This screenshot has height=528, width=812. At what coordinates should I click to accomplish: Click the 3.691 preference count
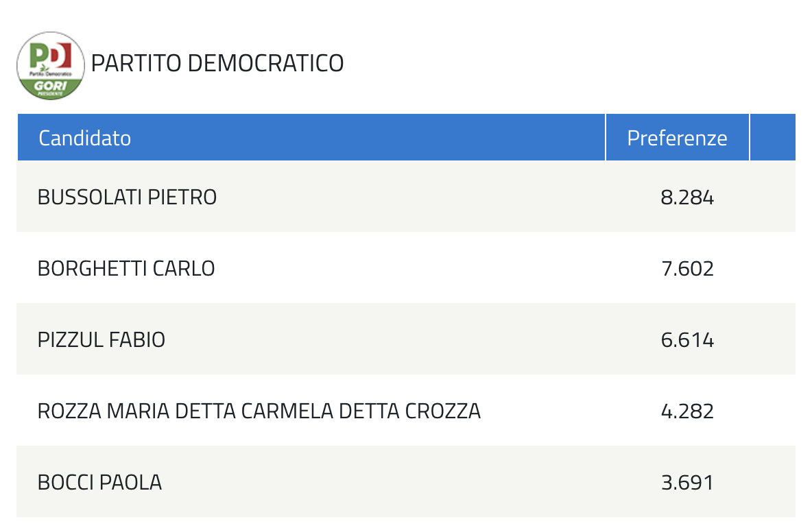[687, 483]
